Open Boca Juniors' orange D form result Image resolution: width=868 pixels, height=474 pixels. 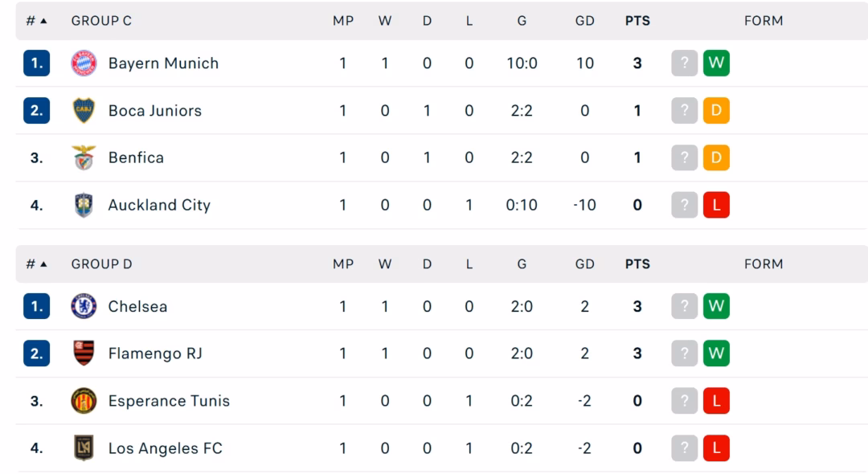pos(716,110)
